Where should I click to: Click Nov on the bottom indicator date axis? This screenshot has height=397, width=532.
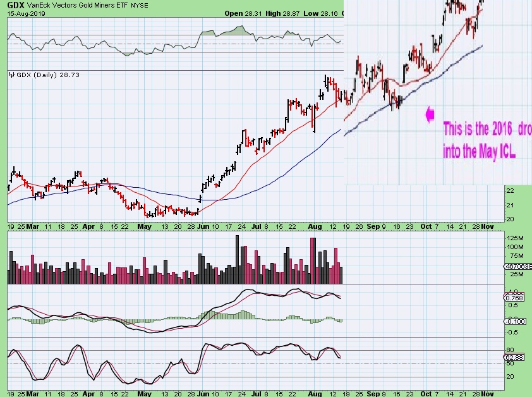pos(487,394)
